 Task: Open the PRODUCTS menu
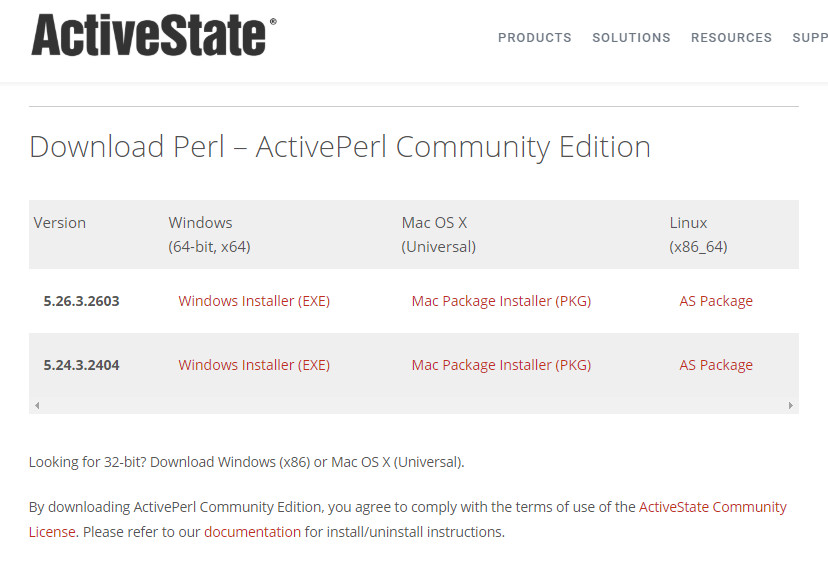pyautogui.click(x=534, y=38)
